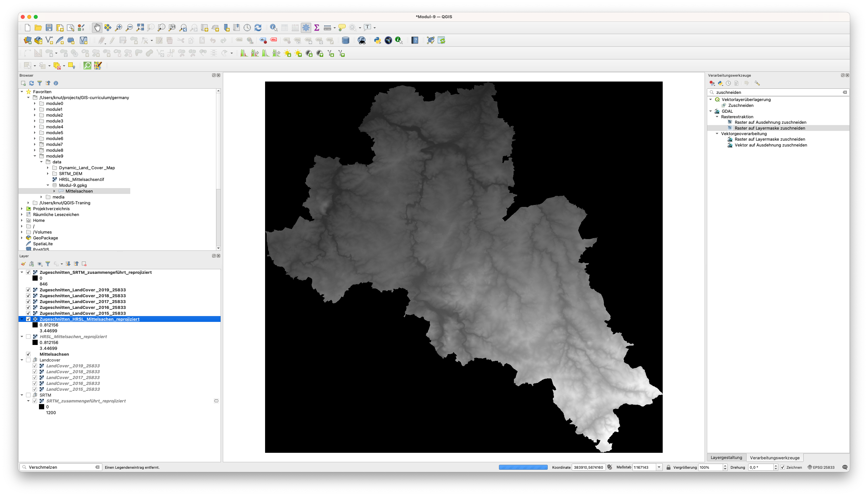Click the black swatch for value 0 under SRTM_zusammengeführt_reprojiziert
Viewport: 868px width, 496px height.
click(42, 407)
